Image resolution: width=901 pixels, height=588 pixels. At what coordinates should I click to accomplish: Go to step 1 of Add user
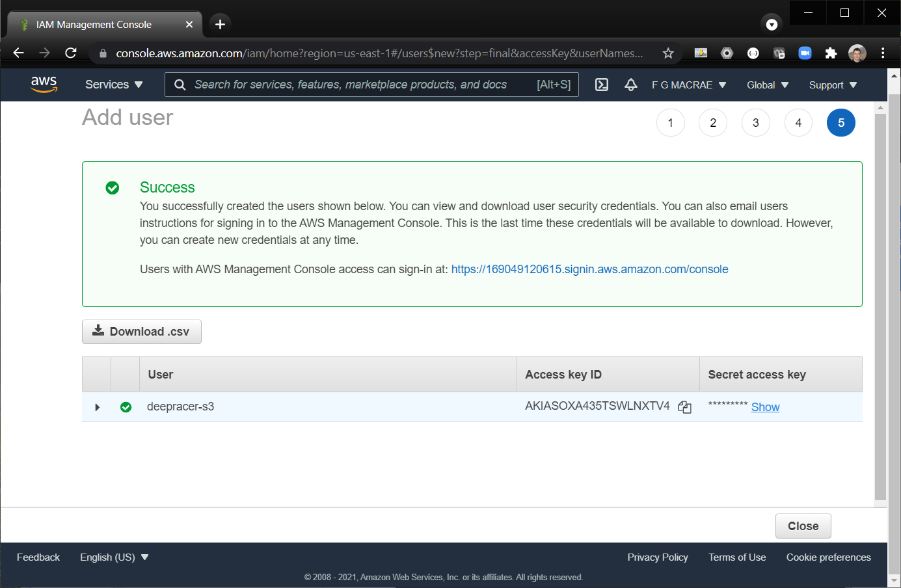click(671, 123)
